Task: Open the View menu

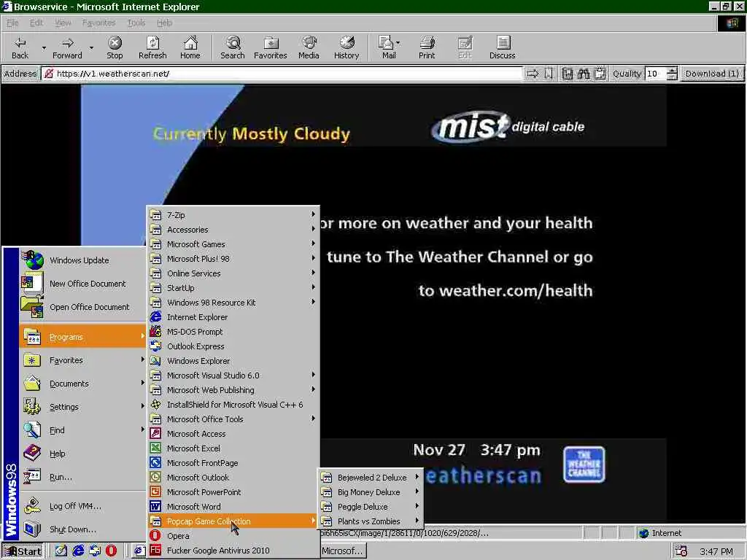Action: click(63, 23)
